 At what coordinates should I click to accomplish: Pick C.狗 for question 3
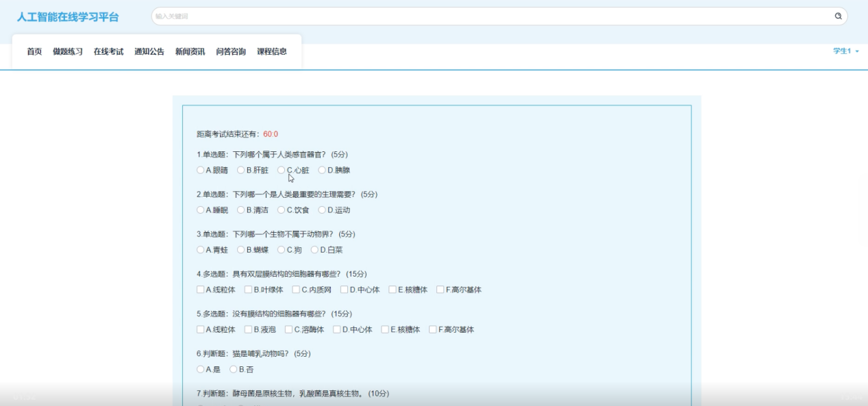pos(282,249)
